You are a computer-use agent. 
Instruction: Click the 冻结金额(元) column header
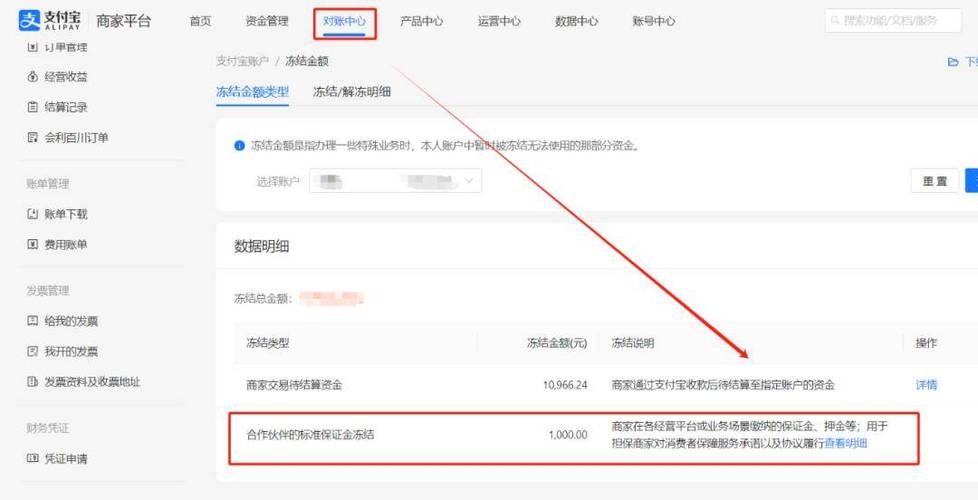(557, 343)
